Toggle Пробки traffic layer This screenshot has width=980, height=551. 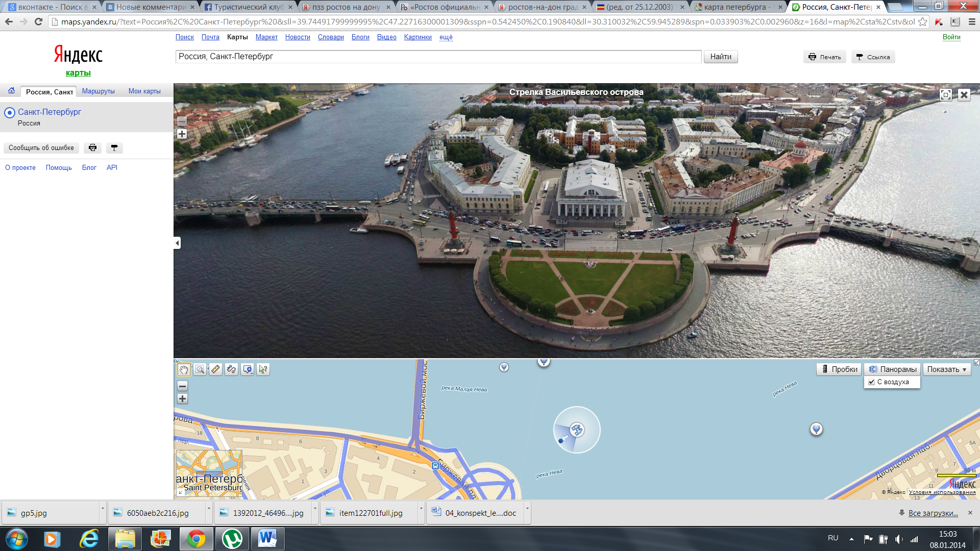pos(839,369)
